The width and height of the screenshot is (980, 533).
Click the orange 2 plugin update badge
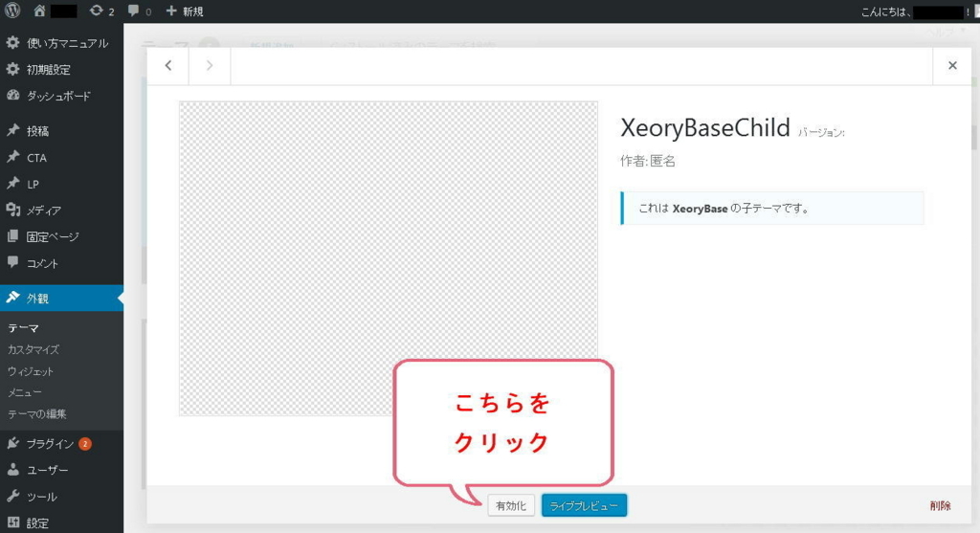point(85,444)
